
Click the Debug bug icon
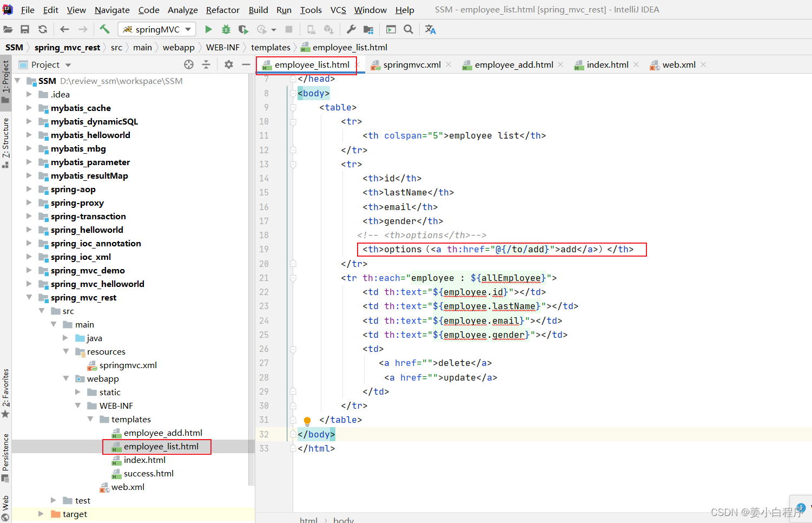pyautogui.click(x=226, y=29)
